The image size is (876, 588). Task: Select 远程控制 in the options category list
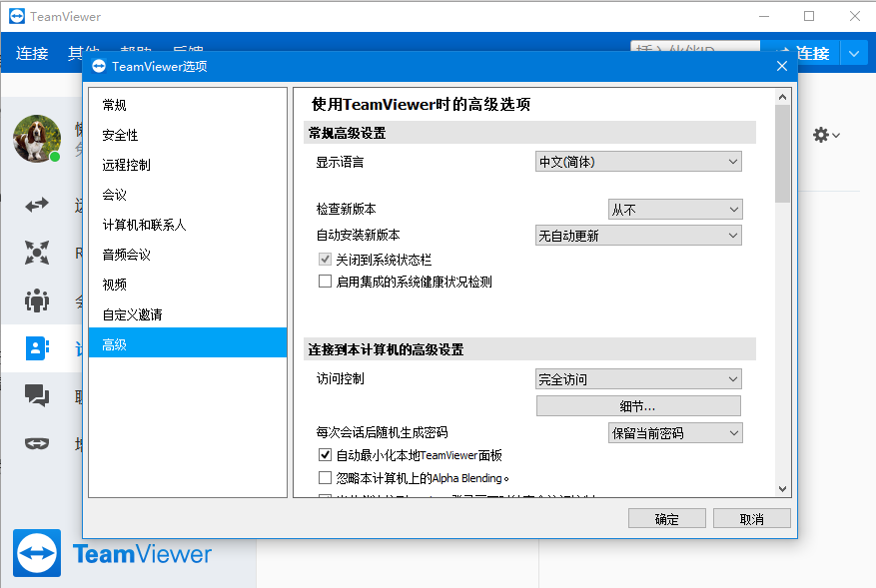188,165
